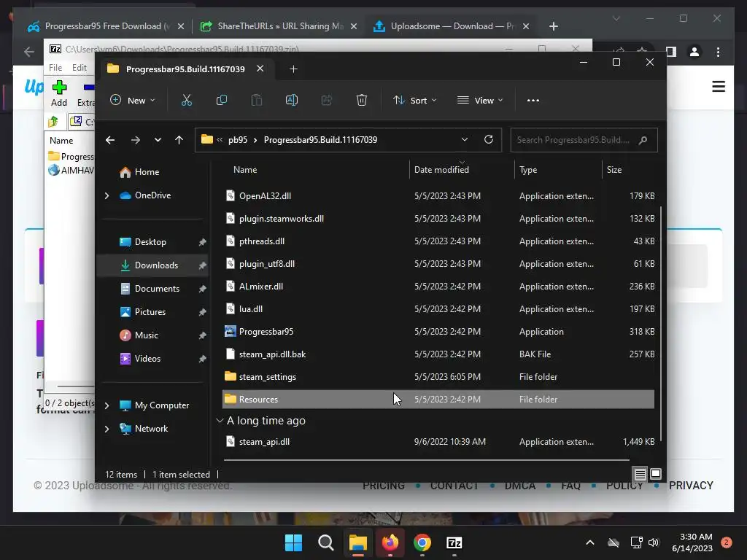Image resolution: width=747 pixels, height=560 pixels.
Task: Open File menu in 7-Zip window
Action: (x=55, y=68)
